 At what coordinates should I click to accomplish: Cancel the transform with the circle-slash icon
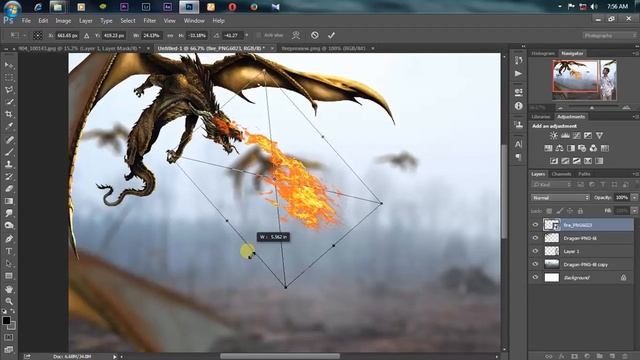point(315,36)
